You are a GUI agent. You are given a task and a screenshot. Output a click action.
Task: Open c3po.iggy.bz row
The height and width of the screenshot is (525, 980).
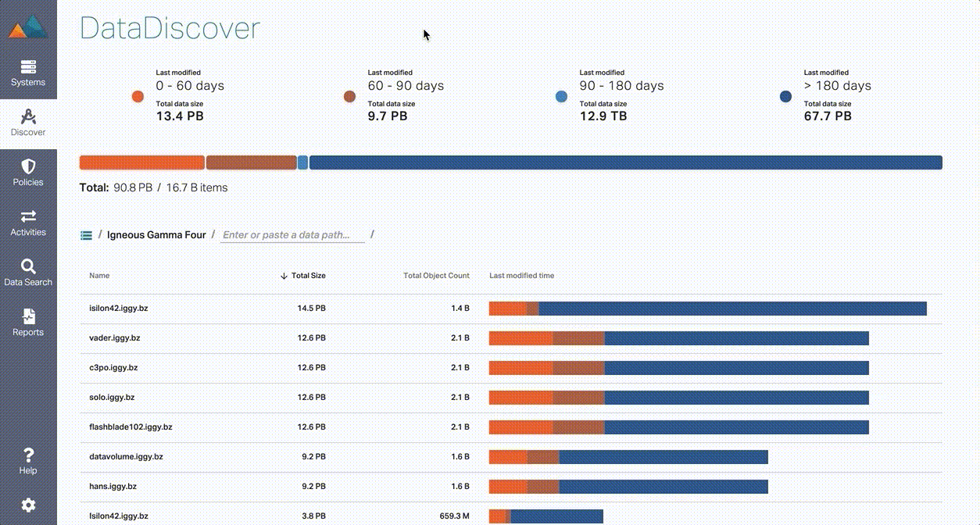coord(511,368)
